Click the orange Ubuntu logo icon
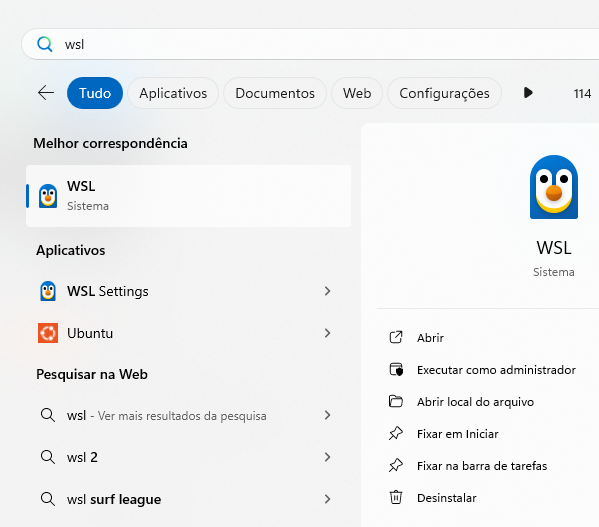599x527 pixels. 48,333
